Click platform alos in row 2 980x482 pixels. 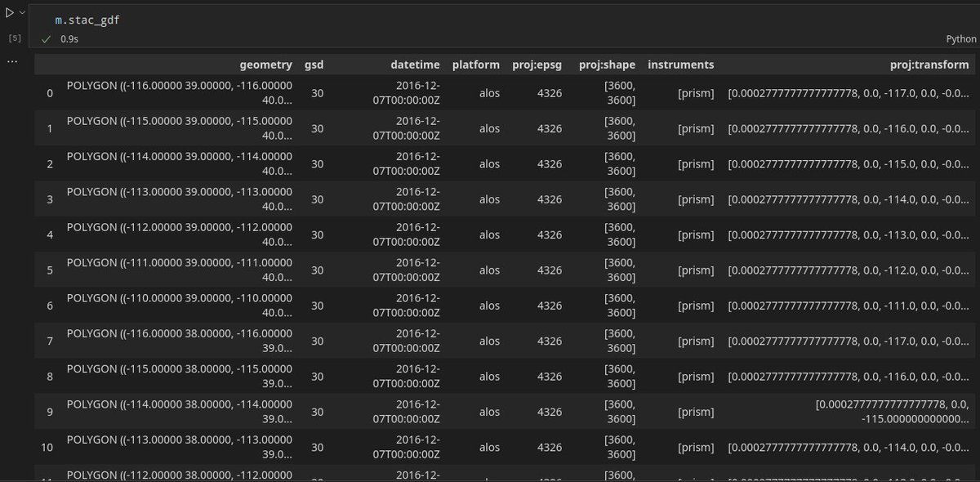tap(489, 164)
